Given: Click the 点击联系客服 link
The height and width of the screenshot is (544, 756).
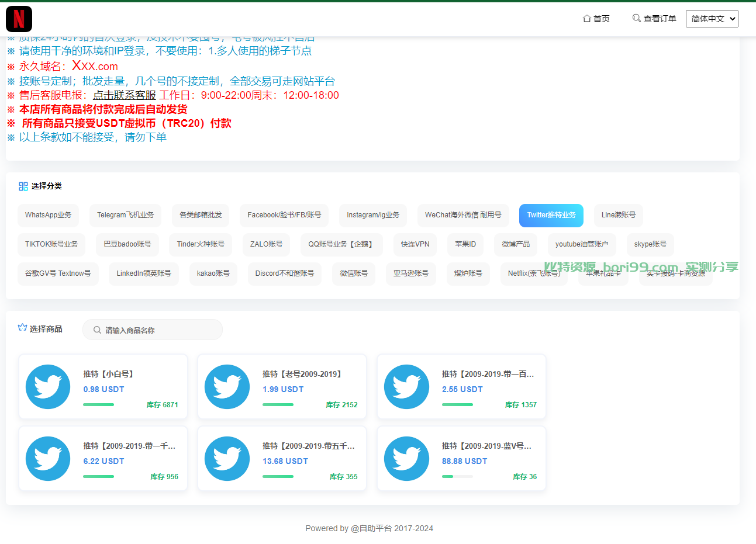Looking at the screenshot, I should (x=125, y=95).
